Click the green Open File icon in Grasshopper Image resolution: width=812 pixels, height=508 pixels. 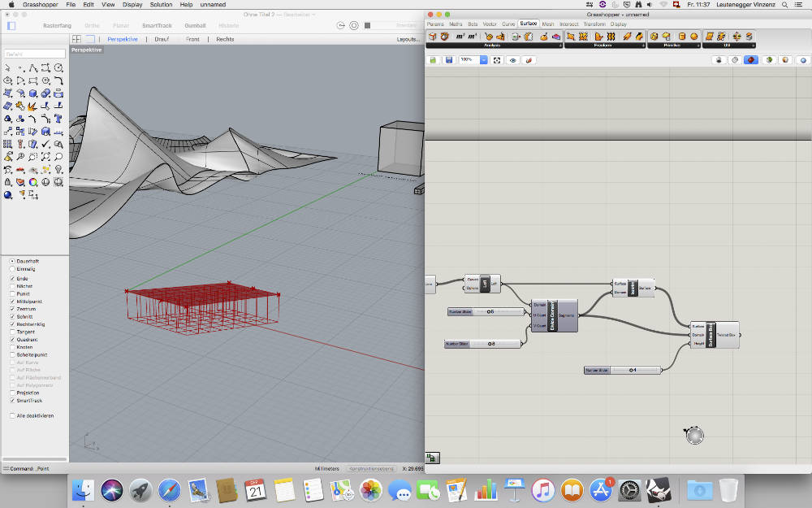(433, 60)
